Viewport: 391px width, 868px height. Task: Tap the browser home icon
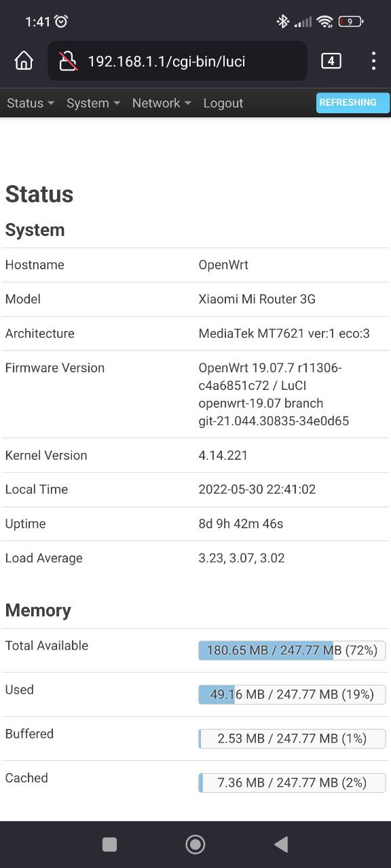pyautogui.click(x=24, y=61)
